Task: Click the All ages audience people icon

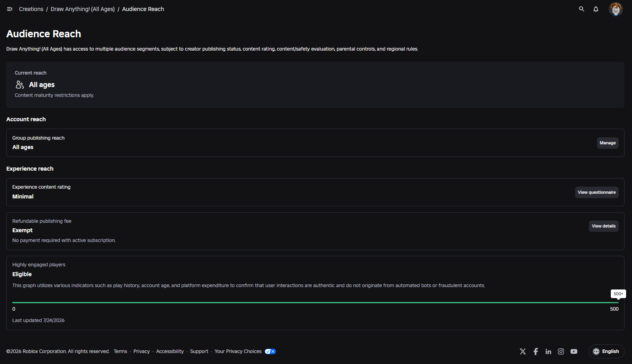Action: pos(20,85)
